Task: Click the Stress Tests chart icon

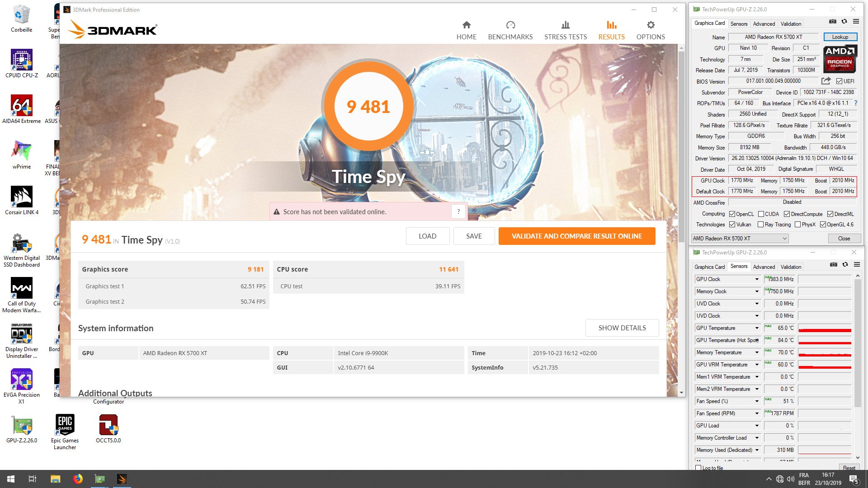Action: [565, 25]
